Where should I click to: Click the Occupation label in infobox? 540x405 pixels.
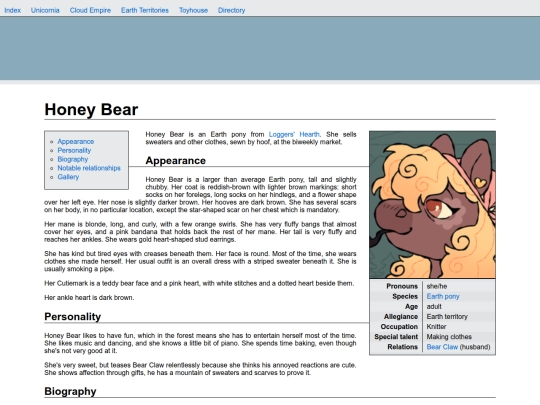click(399, 326)
